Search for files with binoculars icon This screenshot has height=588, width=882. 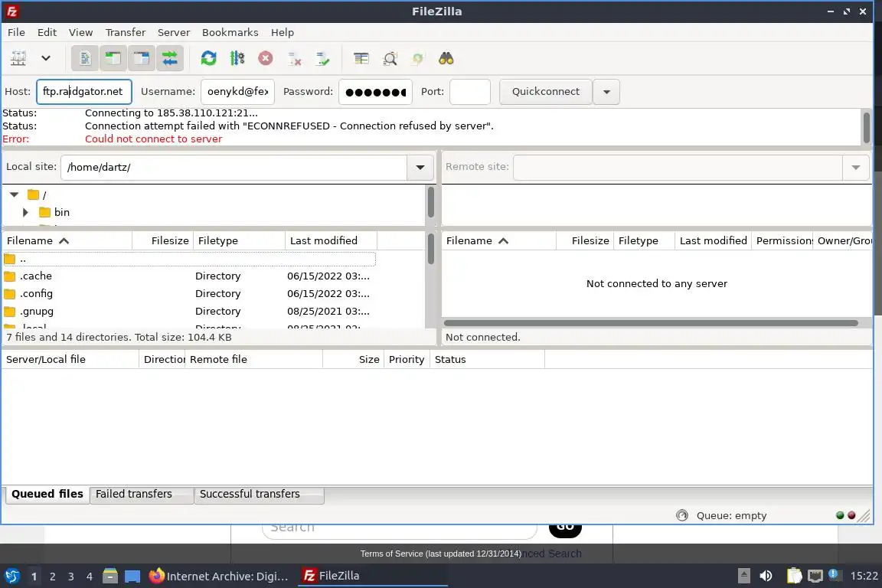click(446, 58)
